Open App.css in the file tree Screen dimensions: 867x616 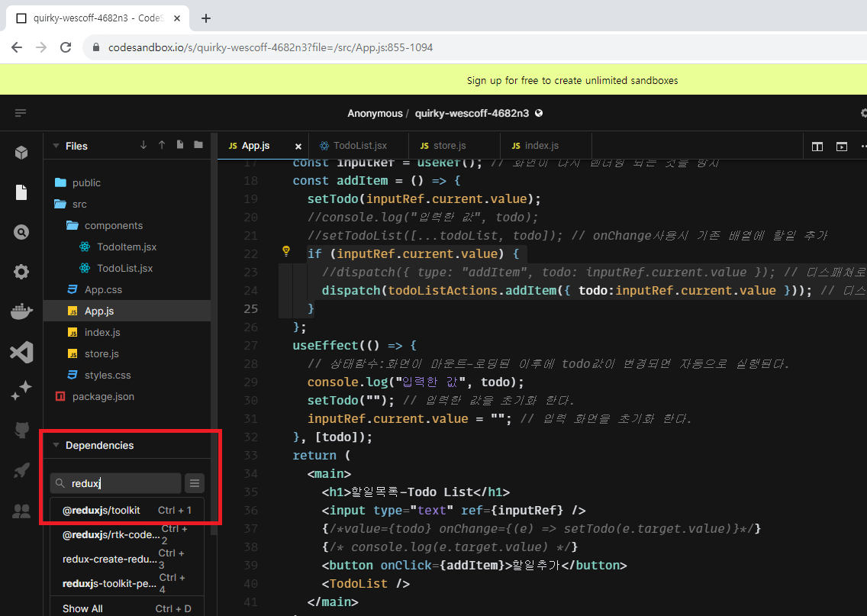pos(127,290)
